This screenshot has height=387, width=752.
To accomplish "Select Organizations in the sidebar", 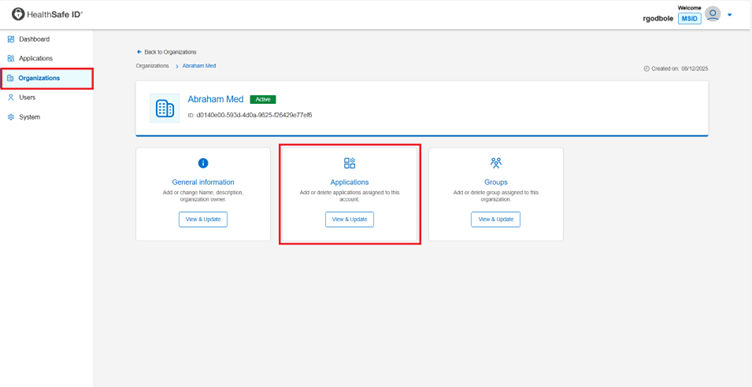I will pos(39,78).
